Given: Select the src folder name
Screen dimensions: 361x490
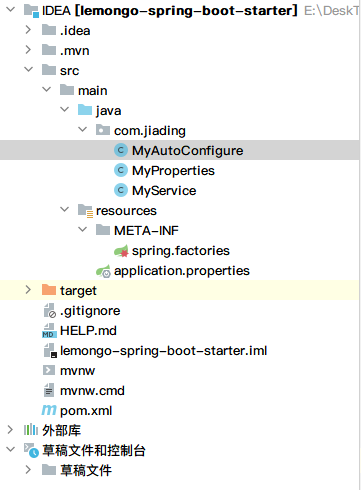Looking at the screenshot, I should (x=69, y=71).
